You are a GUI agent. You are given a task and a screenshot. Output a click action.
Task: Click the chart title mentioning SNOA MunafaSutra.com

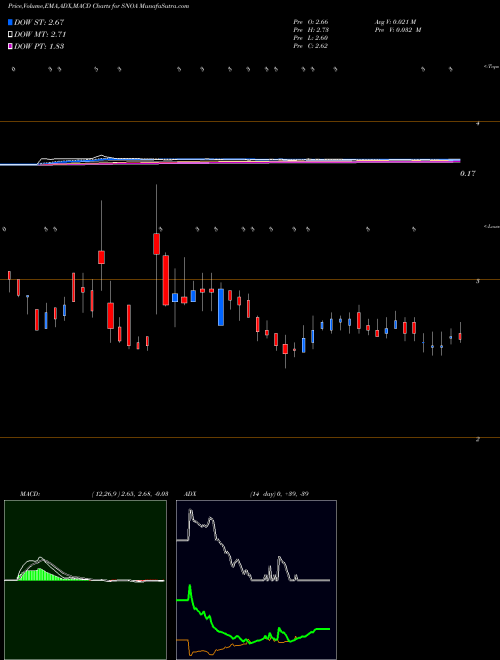(98, 6)
